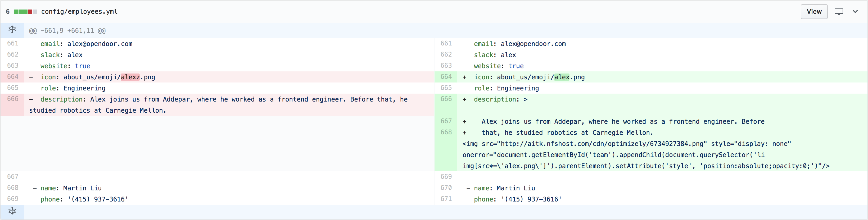The width and height of the screenshot is (868, 220).
Task: Click the green and red diffstat bar
Action: coord(25,12)
